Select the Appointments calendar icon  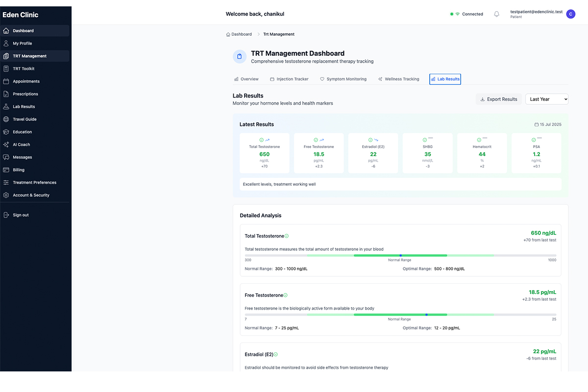6,81
